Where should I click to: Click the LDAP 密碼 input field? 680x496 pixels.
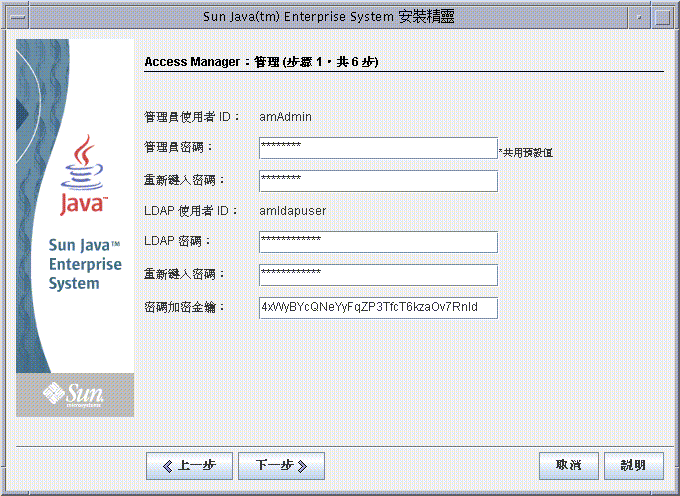click(x=378, y=242)
